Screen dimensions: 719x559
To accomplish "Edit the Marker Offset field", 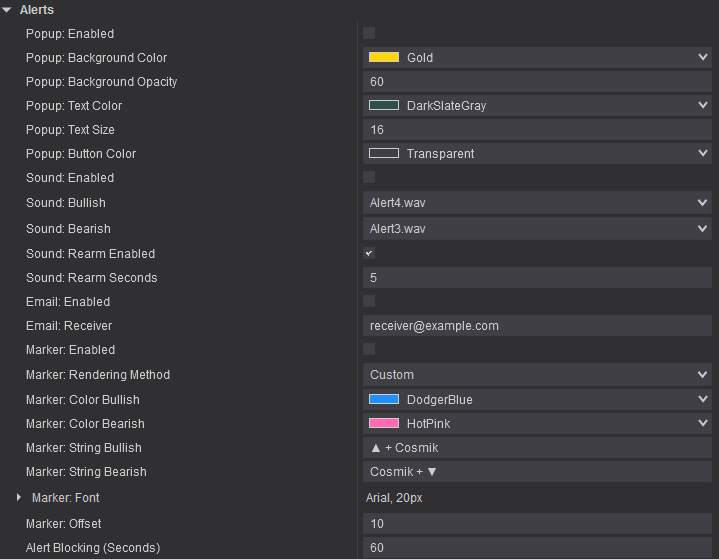I will [x=537, y=524].
